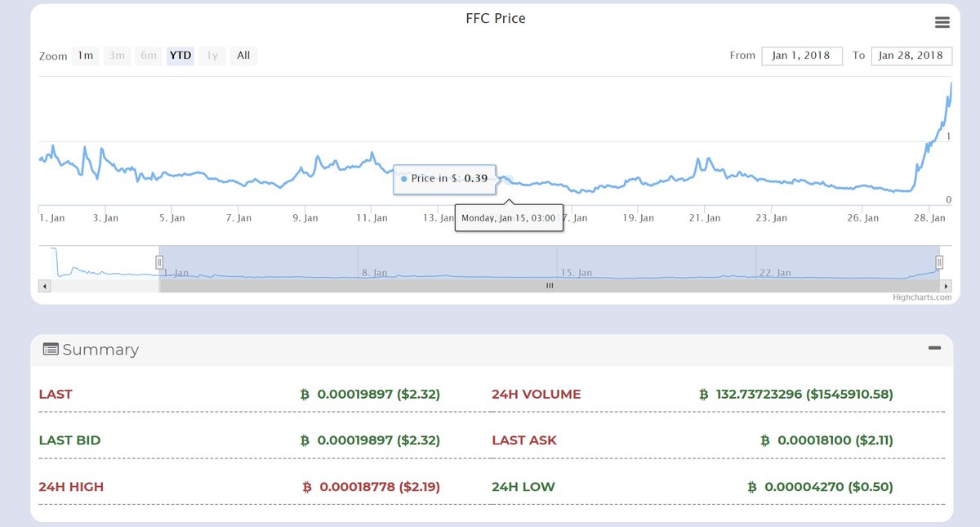Click the Price in $: 0.39 tooltip

tap(444, 178)
